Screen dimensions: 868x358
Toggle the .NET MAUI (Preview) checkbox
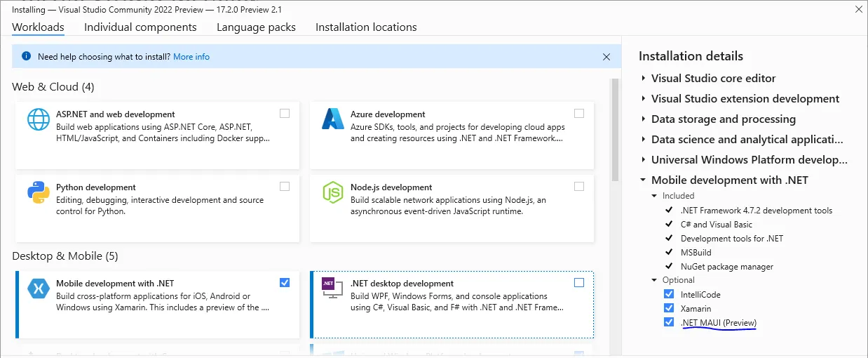click(669, 322)
